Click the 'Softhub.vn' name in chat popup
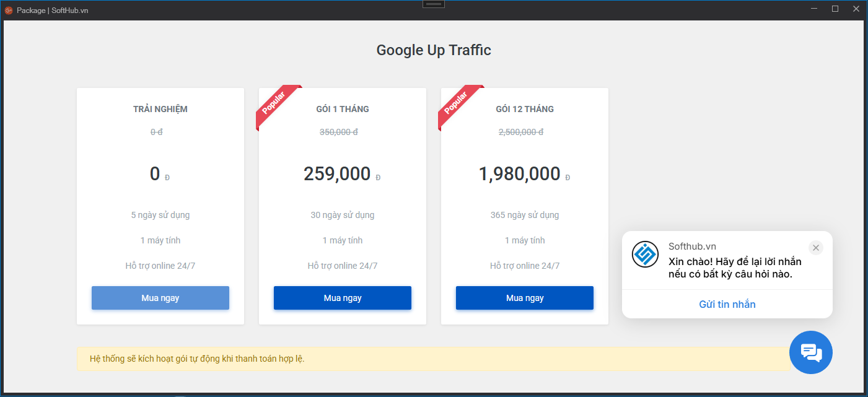868x397 pixels. [x=692, y=246]
